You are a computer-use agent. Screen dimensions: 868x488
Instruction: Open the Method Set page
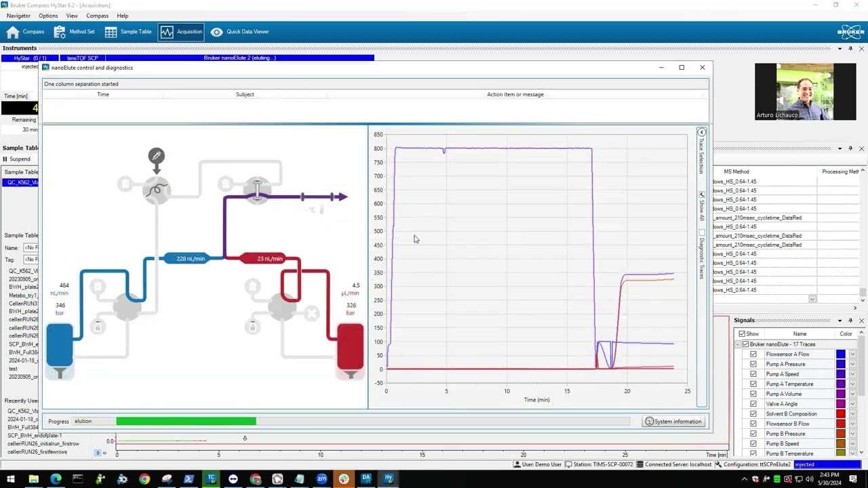point(75,32)
